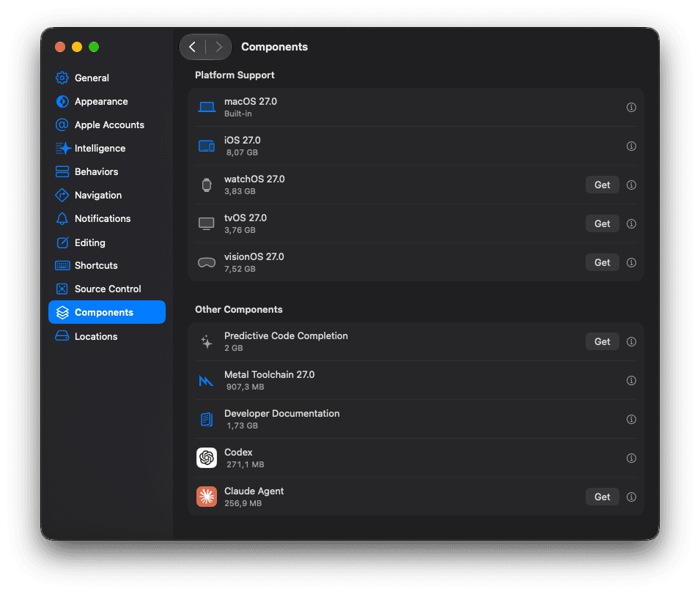The height and width of the screenshot is (594, 700).
Task: Click the macOS laptop icon
Action: click(x=207, y=107)
